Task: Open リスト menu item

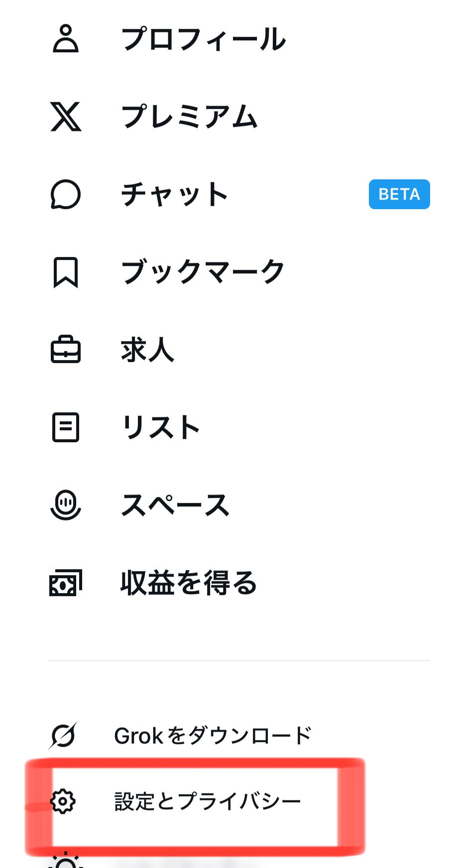Action: point(161,427)
